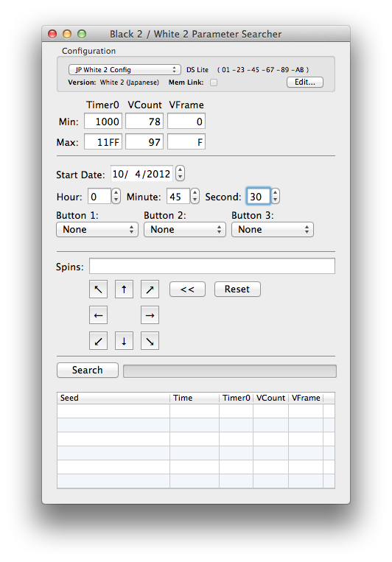Open the Button 1 dropdown
This screenshot has height=562, width=392.
[x=97, y=229]
